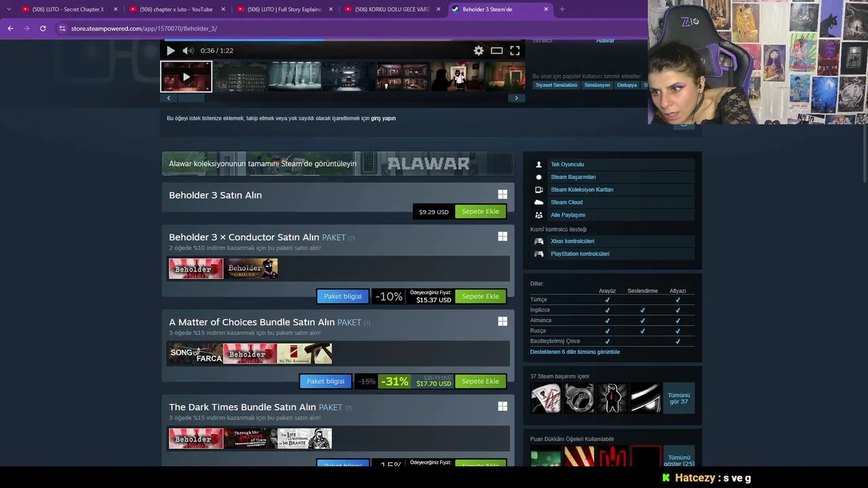Open the tab search dropdown chevron
This screenshot has width=868, height=488.
9,9
